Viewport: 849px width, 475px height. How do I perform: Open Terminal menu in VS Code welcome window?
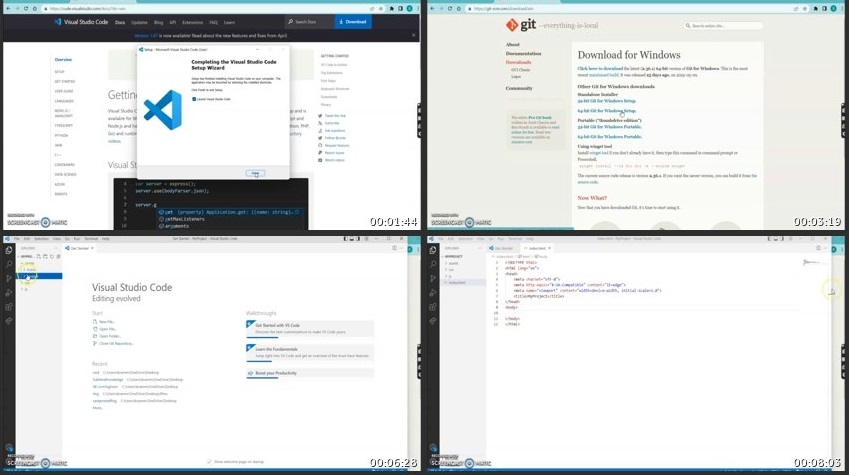pos(91,238)
